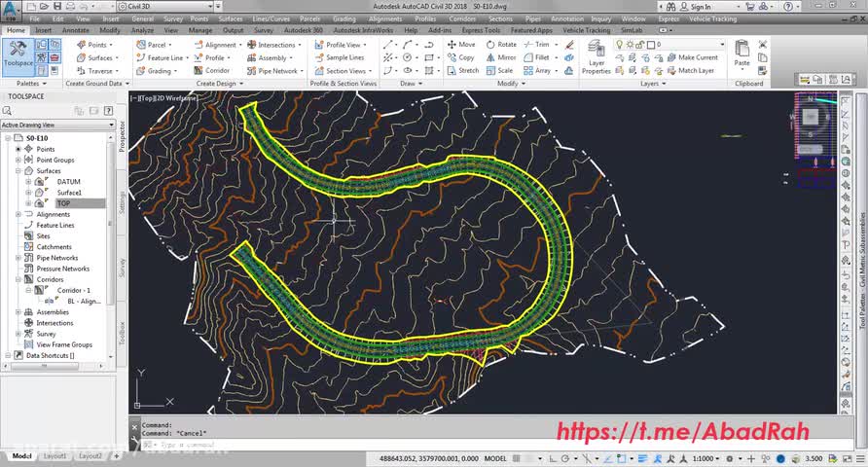The height and width of the screenshot is (467, 868).
Task: Click Sign In link in title bar
Action: pyautogui.click(x=701, y=7)
